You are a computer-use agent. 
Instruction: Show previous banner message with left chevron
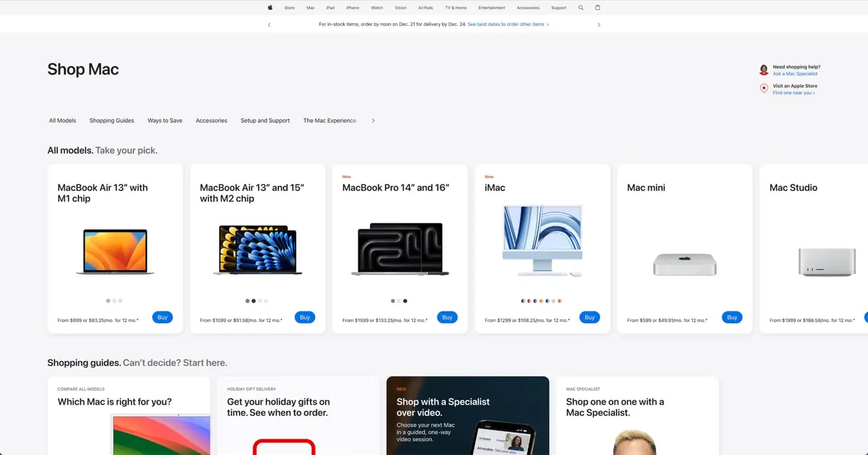[269, 24]
